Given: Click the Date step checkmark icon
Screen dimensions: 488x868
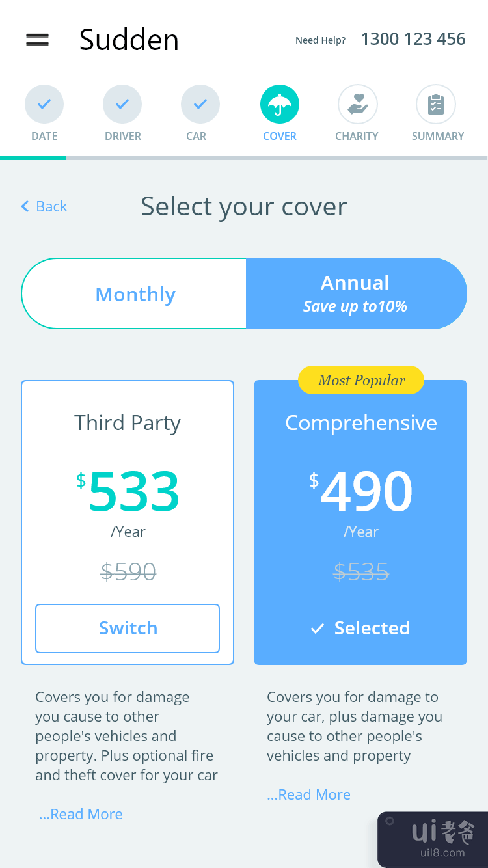Looking at the screenshot, I should coord(44,104).
